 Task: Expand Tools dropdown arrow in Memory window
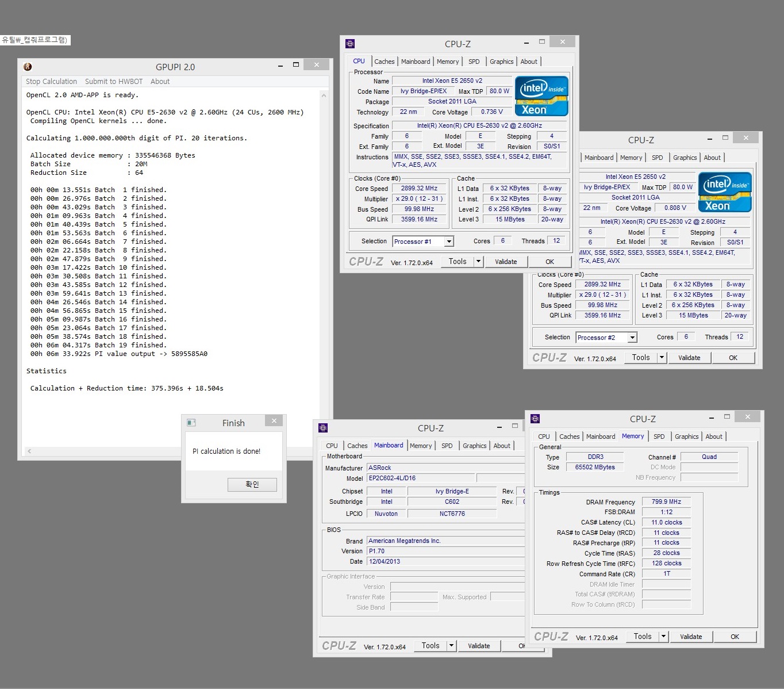pos(663,636)
